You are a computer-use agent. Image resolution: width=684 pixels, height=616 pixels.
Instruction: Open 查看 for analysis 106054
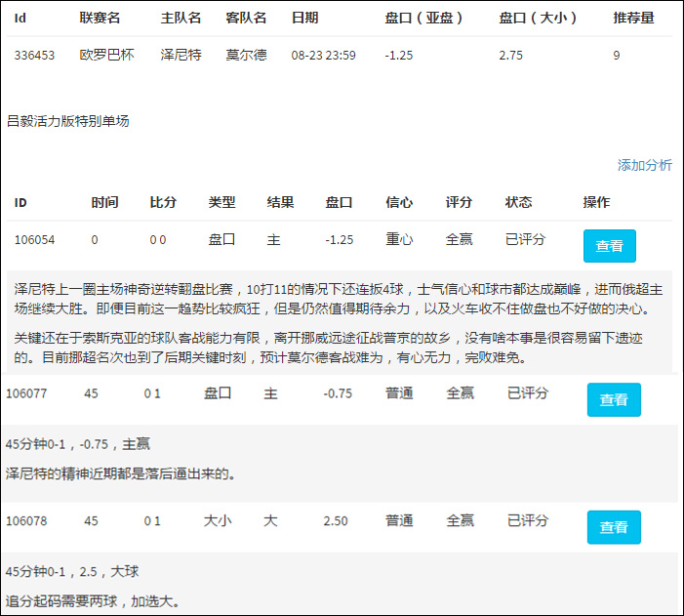click(610, 246)
